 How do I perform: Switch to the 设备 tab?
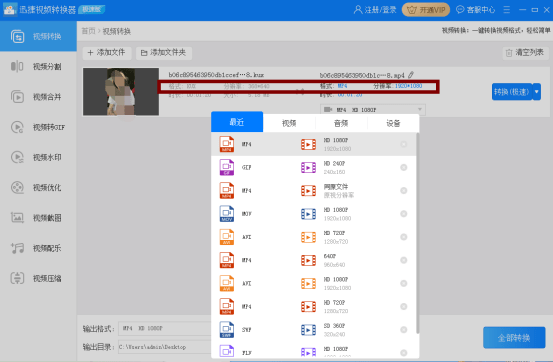point(393,123)
